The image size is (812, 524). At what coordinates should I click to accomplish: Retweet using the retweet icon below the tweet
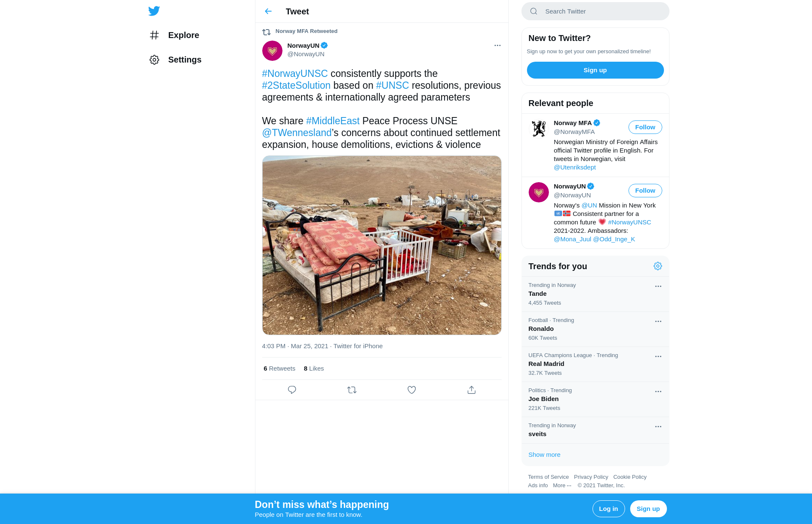coord(352,390)
